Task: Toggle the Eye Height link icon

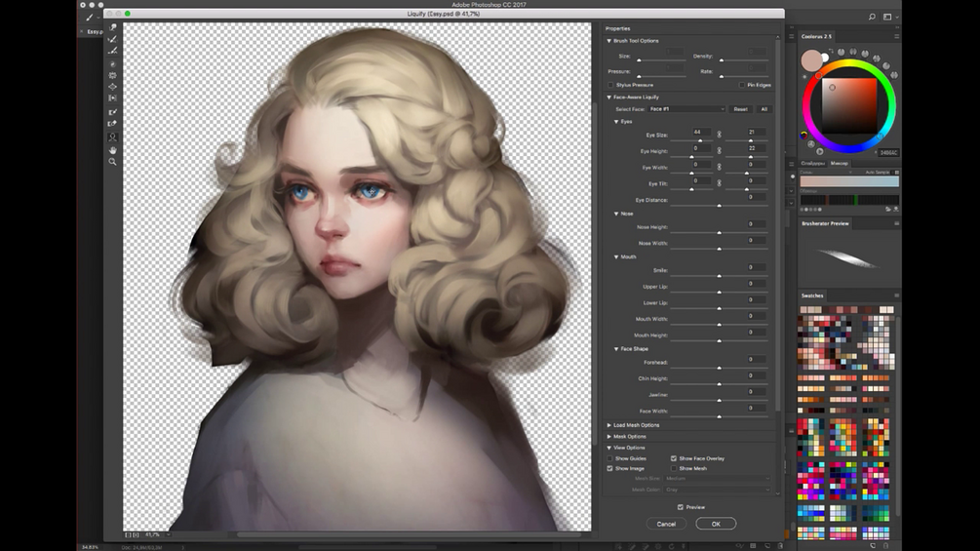Action: pos(719,150)
